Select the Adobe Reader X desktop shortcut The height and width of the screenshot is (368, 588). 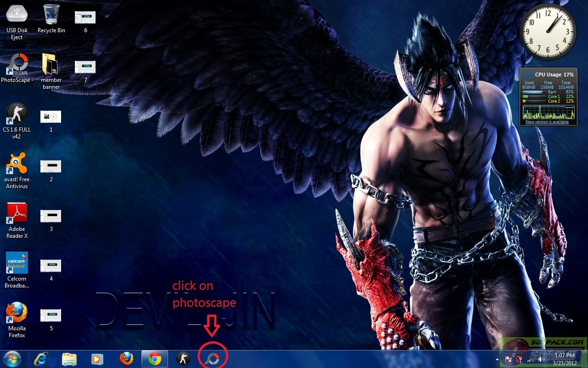(17, 214)
